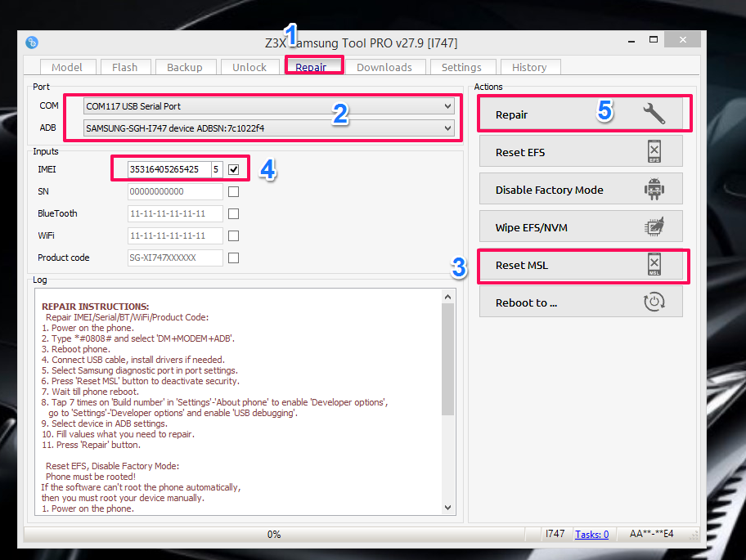The image size is (746, 560).
Task: Enable the WiFi checkbox
Action: pos(234,235)
